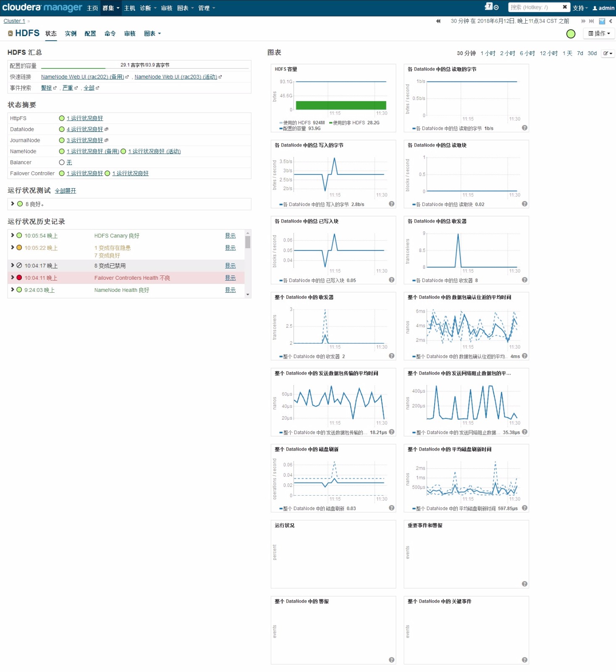The image size is (616, 672).
Task: Switch to HDFS 配置 tab
Action: coord(90,34)
